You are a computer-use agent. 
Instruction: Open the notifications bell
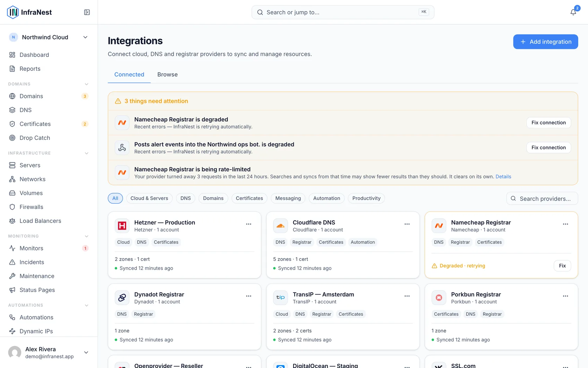tap(573, 12)
